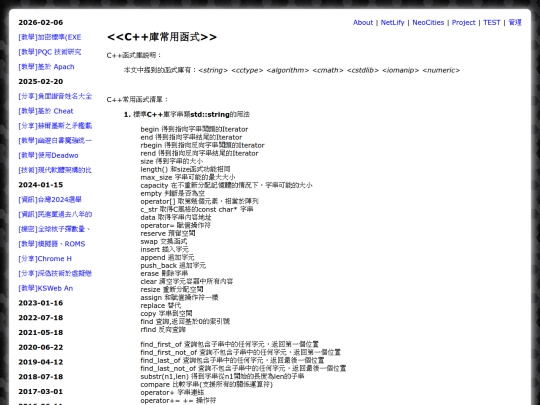Screen dimensions: 540x405
Task: Open the [教學] Apach article link
Action: (x=46, y=67)
